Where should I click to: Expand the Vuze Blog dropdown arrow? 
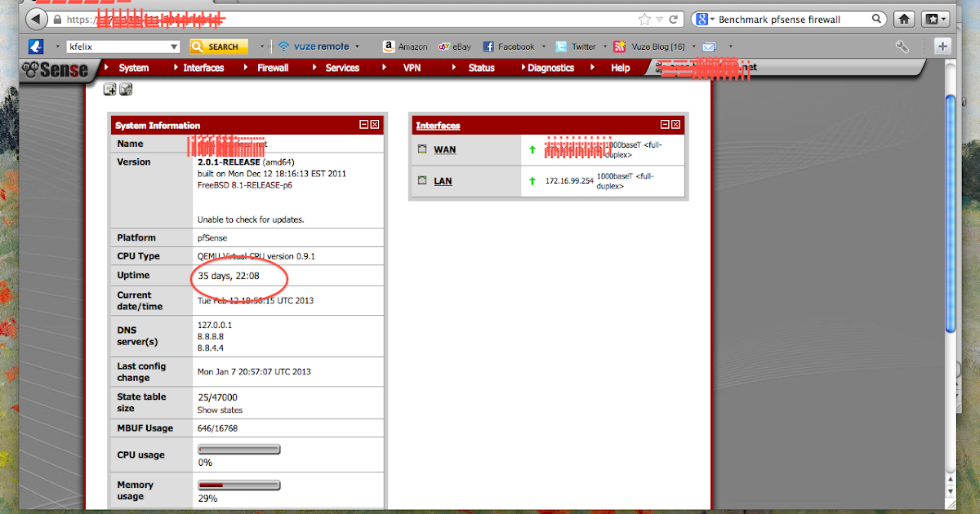[x=694, y=47]
